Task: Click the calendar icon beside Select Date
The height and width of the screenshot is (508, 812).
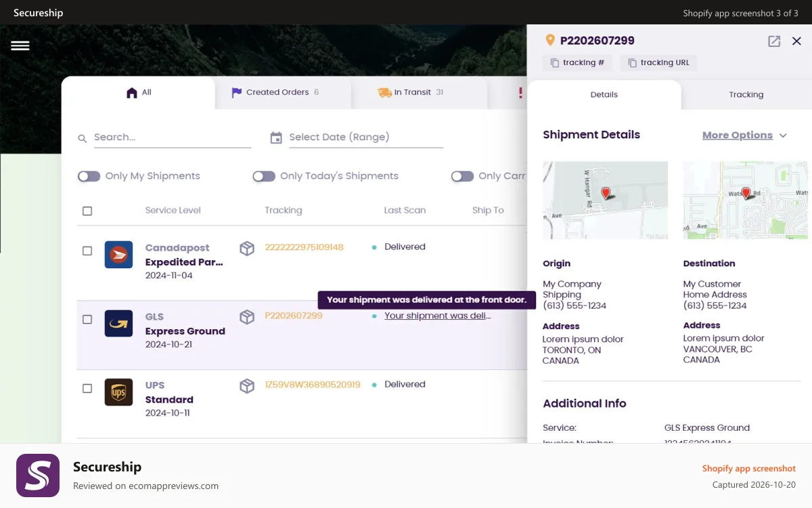Action: [x=276, y=137]
